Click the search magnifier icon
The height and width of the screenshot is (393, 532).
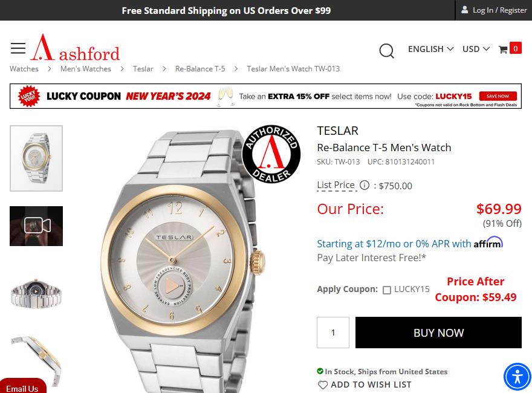(x=386, y=51)
